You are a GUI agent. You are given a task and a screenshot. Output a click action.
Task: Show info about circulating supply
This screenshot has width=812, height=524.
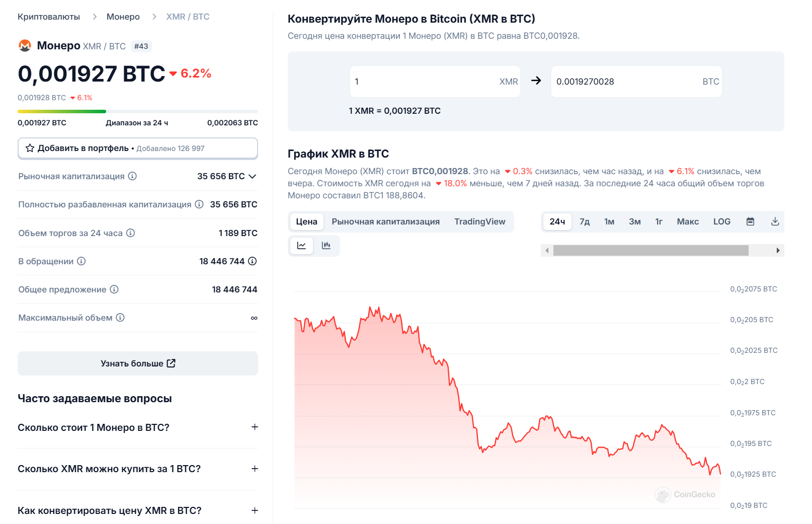(81, 261)
